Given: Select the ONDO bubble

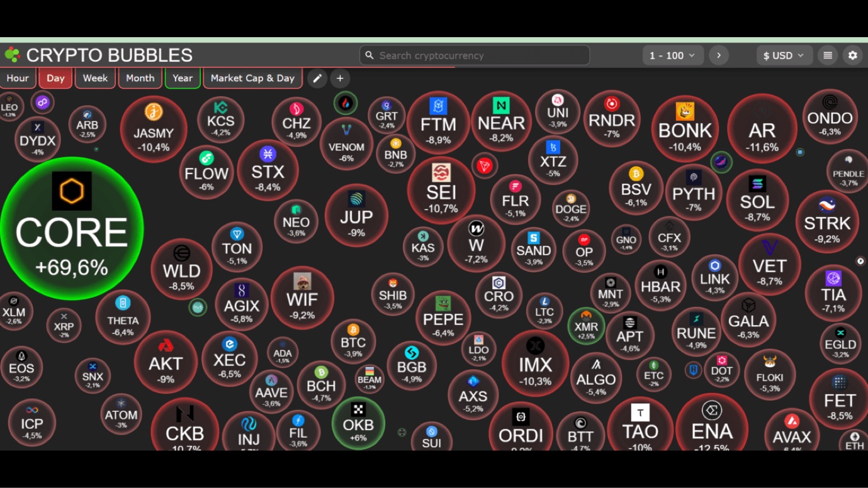Looking at the screenshot, I should (830, 117).
